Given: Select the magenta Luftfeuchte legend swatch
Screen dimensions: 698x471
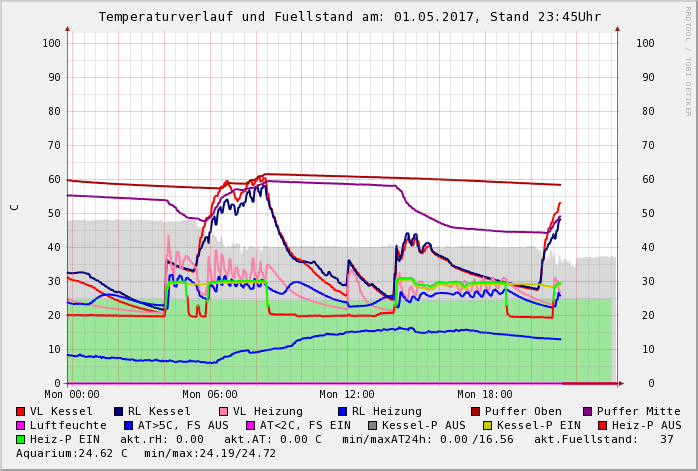Looking at the screenshot, I should (21, 425).
